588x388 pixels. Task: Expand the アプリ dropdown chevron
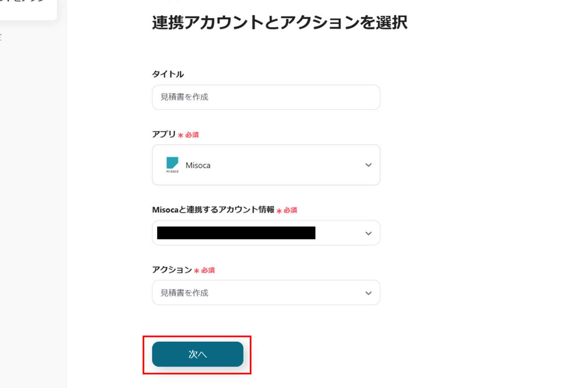pyautogui.click(x=368, y=165)
